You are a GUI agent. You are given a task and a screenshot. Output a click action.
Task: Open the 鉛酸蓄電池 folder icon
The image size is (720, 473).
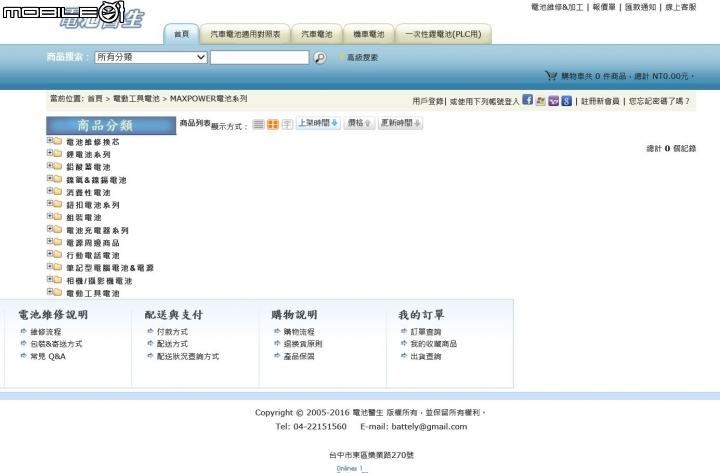(x=58, y=166)
